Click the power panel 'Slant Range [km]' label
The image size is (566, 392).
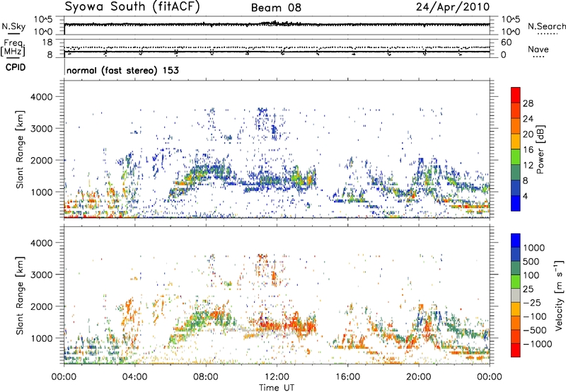[x=20, y=149]
